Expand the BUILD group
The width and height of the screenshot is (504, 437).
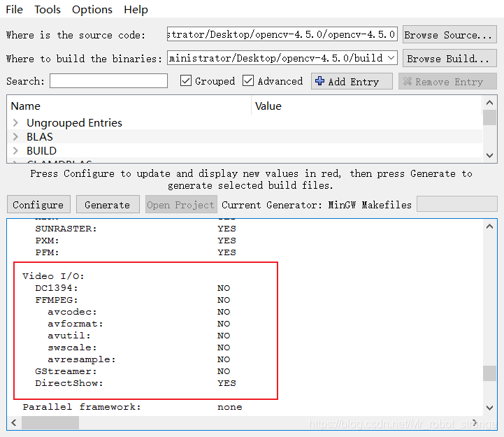coord(15,150)
